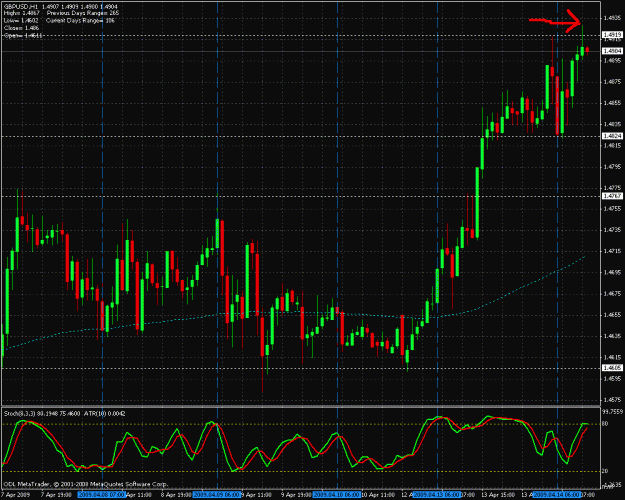Select the 2009.04.13 06:00 date marker

coord(437,495)
